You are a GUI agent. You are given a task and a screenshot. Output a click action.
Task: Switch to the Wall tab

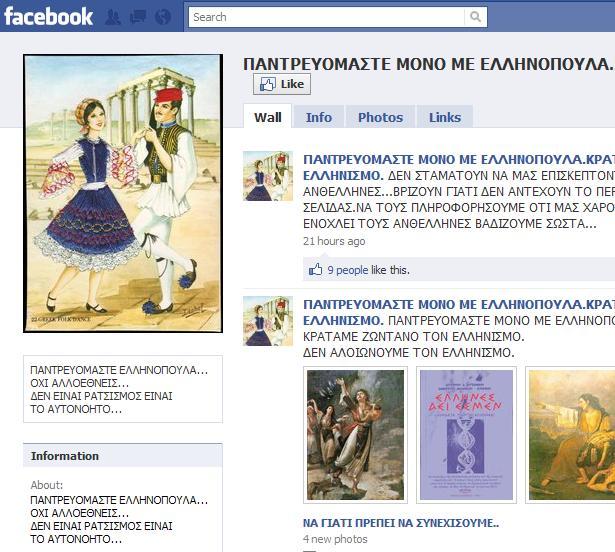click(267, 117)
